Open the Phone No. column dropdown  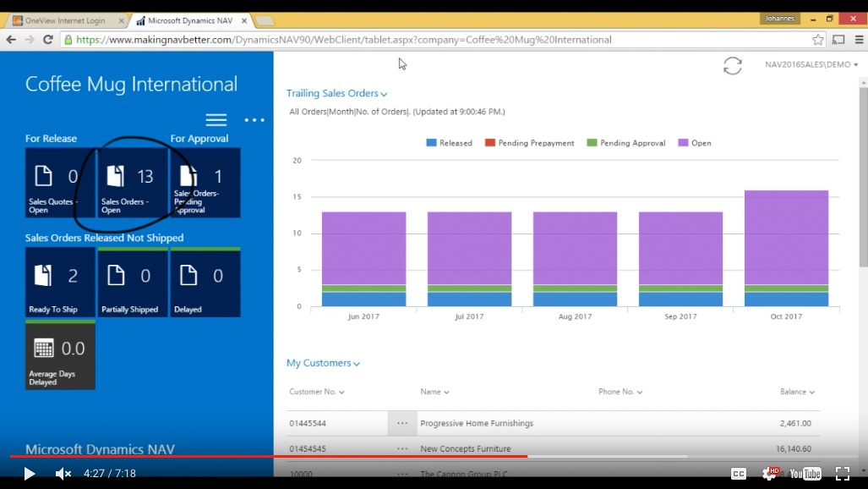point(620,392)
